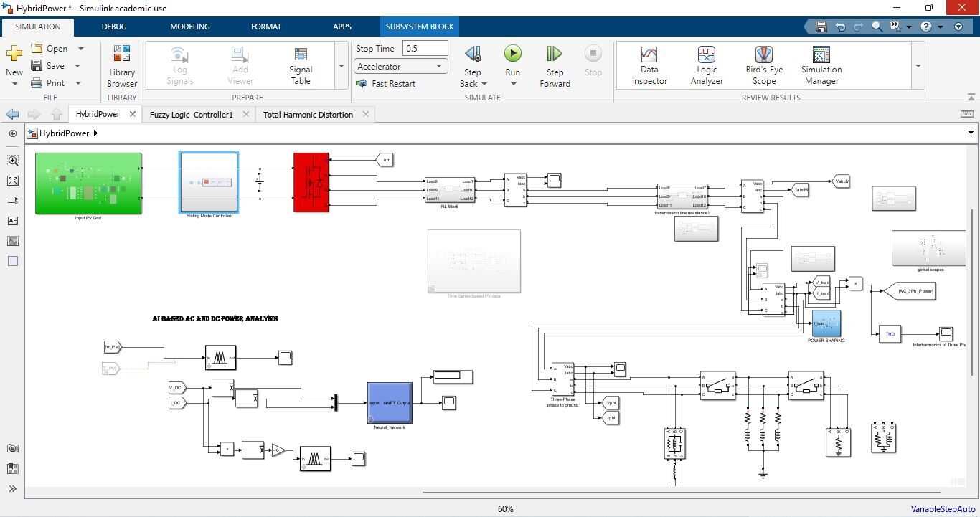Click the Open file button

(50, 49)
